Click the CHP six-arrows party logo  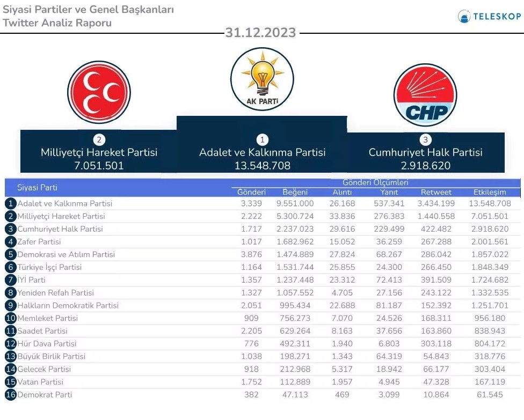425,95
